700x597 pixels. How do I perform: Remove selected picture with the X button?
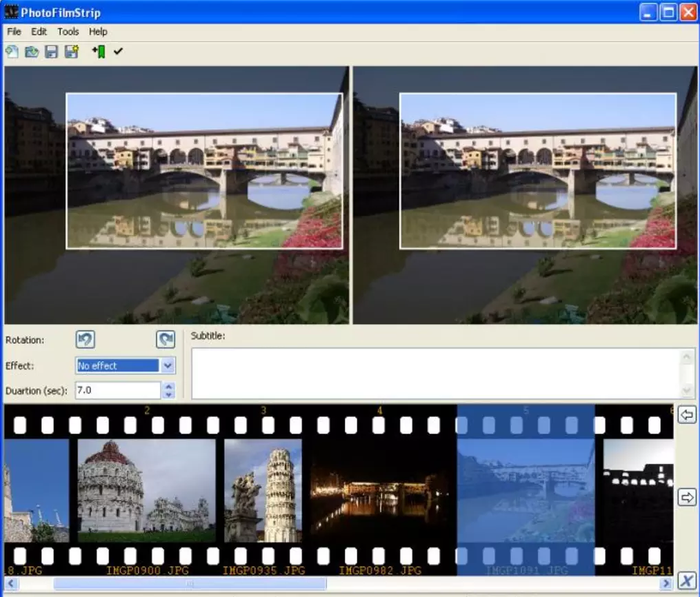click(x=686, y=580)
